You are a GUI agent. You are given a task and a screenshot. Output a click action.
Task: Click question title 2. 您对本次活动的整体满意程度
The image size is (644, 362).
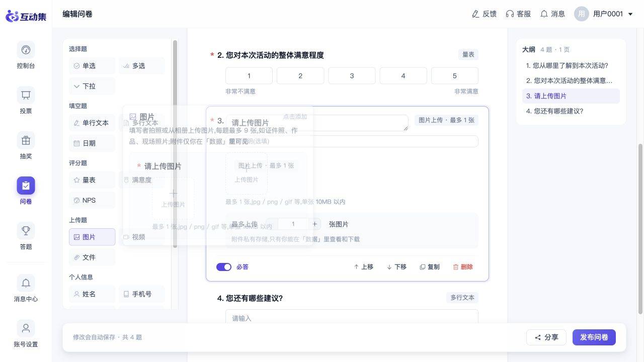[270, 55]
